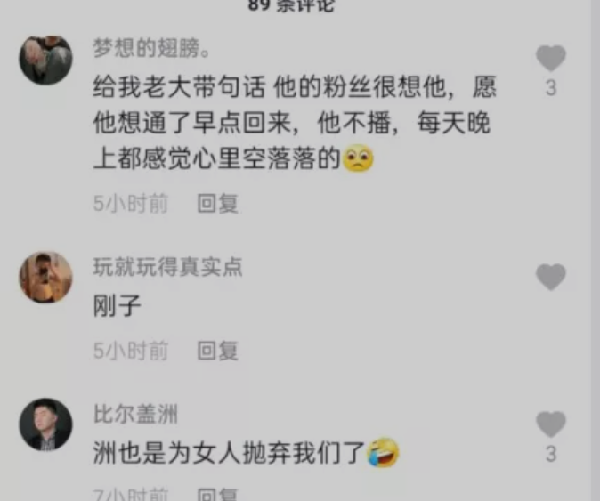Click the 89 条评论 header
This screenshot has height=501, width=600.
pos(291,5)
